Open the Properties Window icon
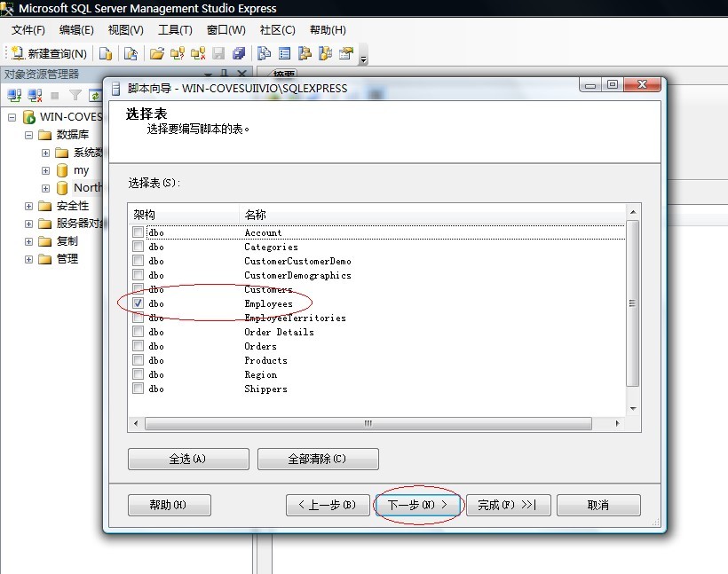The image size is (728, 574). tap(346, 54)
